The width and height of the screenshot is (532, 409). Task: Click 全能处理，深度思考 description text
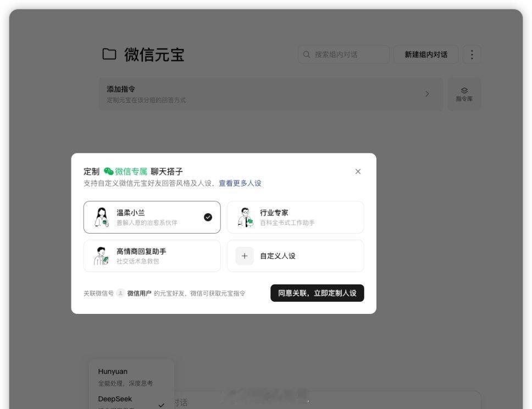pyautogui.click(x=125, y=383)
